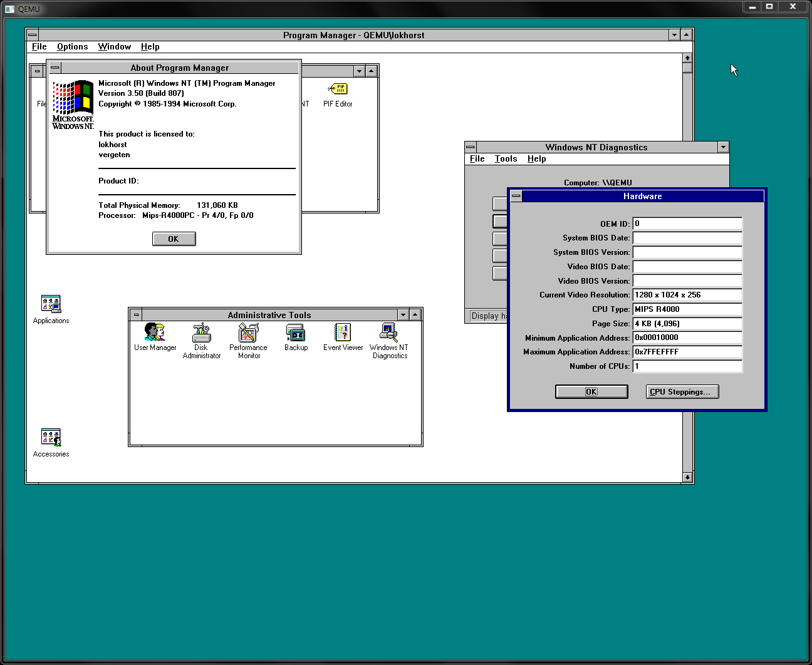Click OK in About Program Manager
812x665 pixels.
[174, 239]
